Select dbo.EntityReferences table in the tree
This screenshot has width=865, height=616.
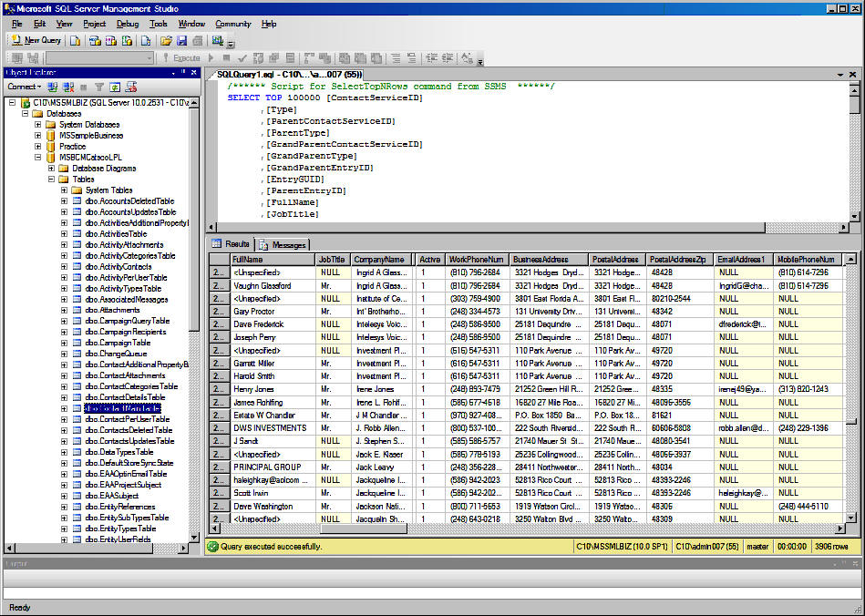[x=120, y=507]
